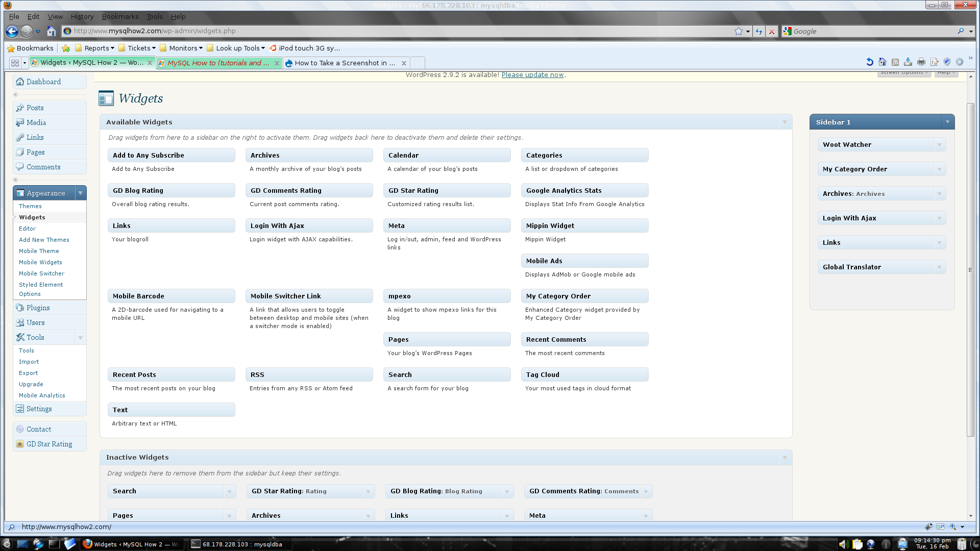The width and height of the screenshot is (980, 551).
Task: Open the Look up Tools bookmark folder
Action: click(236, 48)
